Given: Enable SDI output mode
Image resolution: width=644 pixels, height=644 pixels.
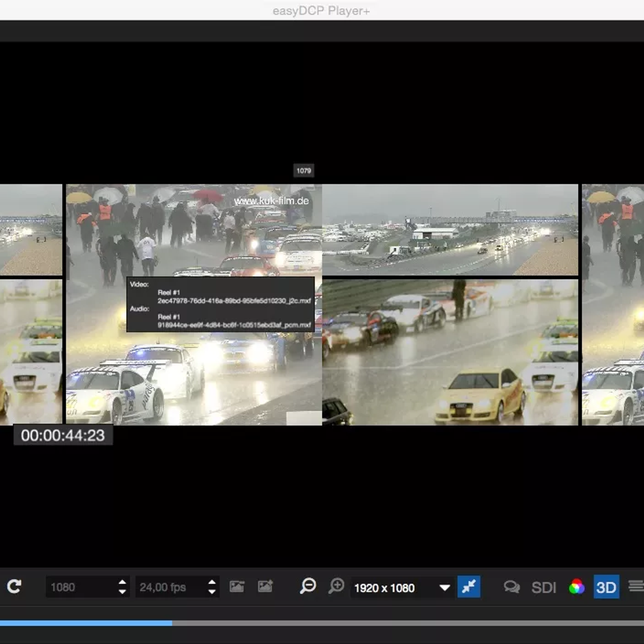Looking at the screenshot, I should tap(543, 588).
